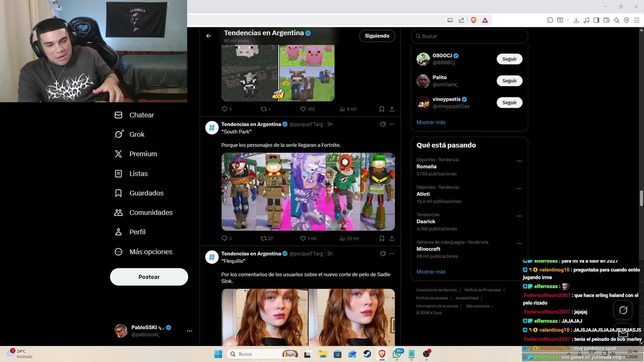Open more options on South Park post
This screenshot has height=362, width=644.
coord(392,124)
